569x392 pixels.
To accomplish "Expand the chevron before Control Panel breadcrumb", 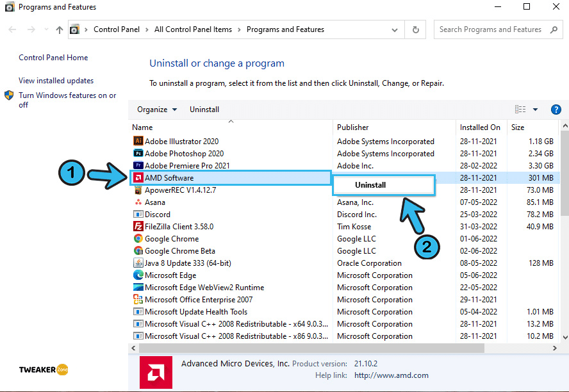I will pyautogui.click(x=86, y=29).
